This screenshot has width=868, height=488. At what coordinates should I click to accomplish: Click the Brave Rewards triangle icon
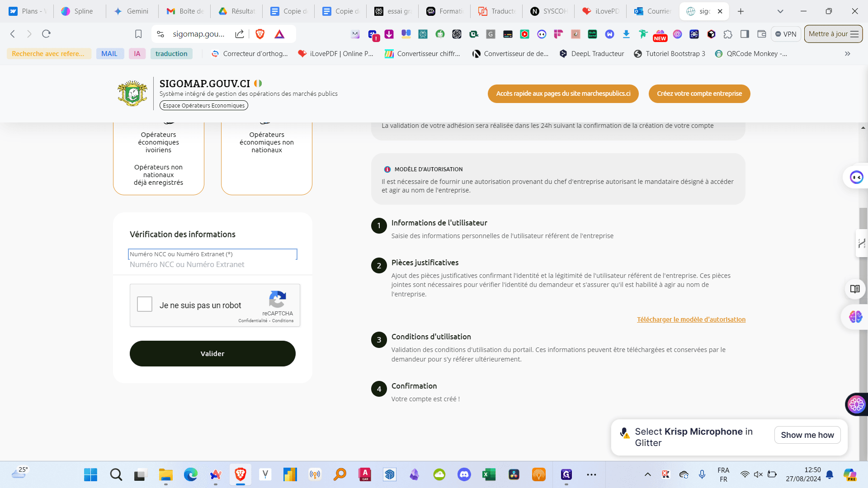pyautogui.click(x=279, y=34)
